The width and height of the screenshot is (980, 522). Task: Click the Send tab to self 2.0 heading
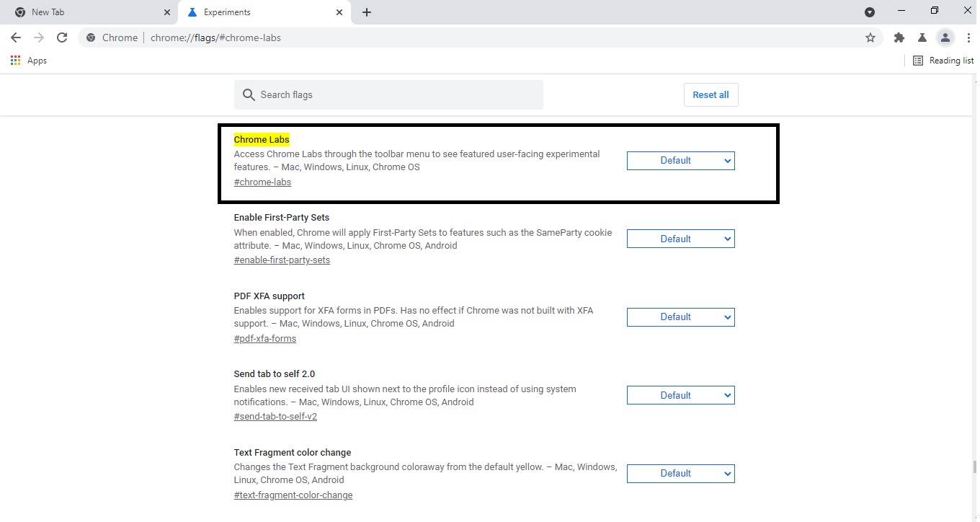point(275,373)
